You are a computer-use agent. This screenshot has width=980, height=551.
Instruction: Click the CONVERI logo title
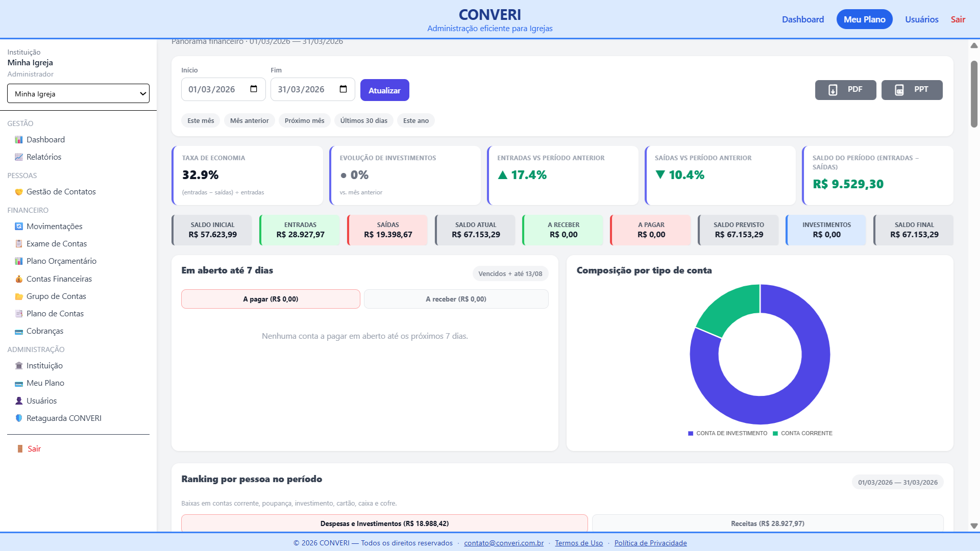(489, 15)
